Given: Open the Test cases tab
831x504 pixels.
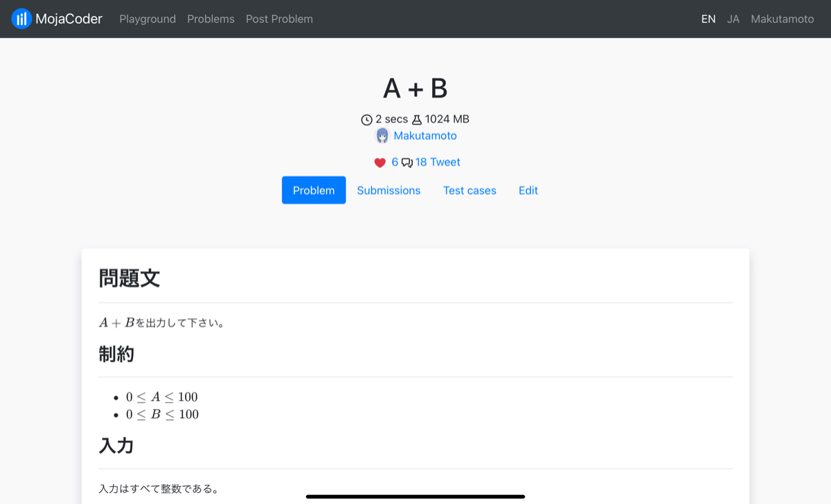Looking at the screenshot, I should tap(470, 190).
